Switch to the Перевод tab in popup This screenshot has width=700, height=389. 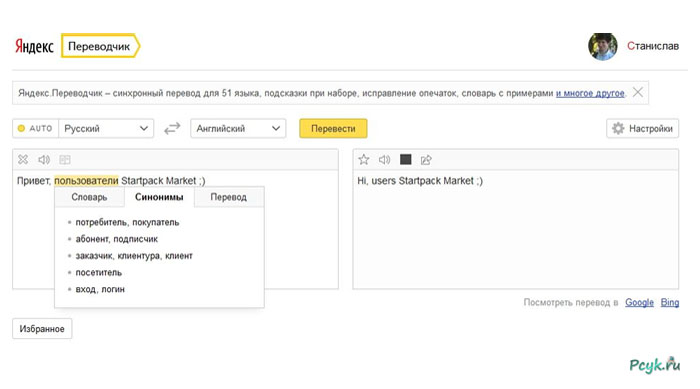tap(229, 197)
